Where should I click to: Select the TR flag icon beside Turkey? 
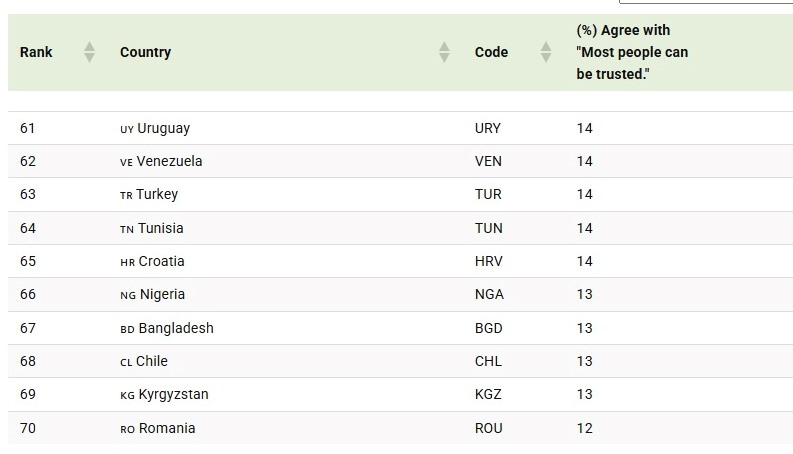126,195
